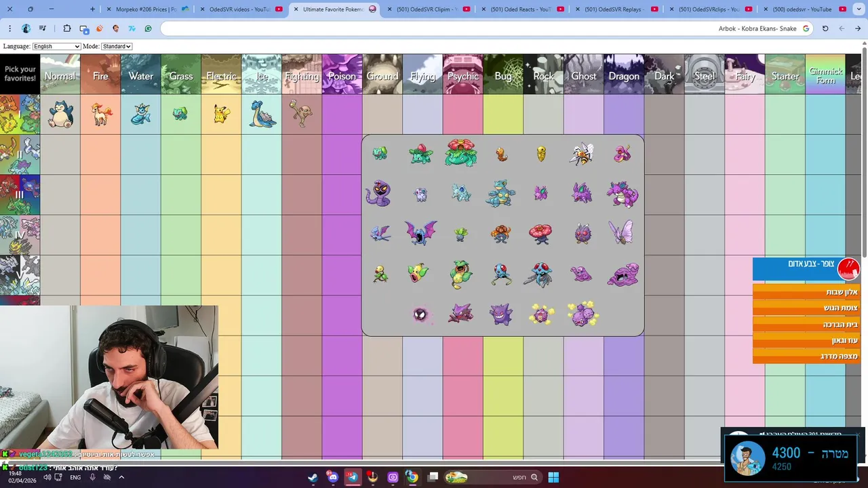
Task: Select the Generation III row thumbnail
Action: click(20, 195)
